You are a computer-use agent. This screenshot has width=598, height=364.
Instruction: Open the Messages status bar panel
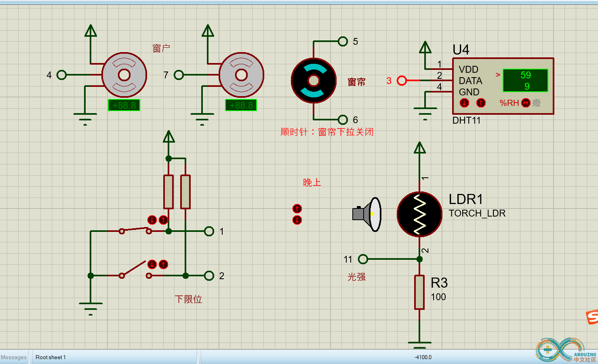coord(14,357)
